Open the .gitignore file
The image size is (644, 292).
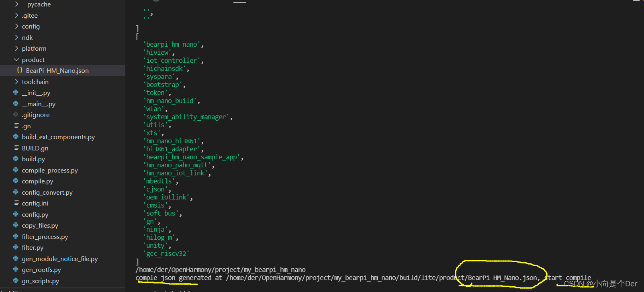click(36, 115)
